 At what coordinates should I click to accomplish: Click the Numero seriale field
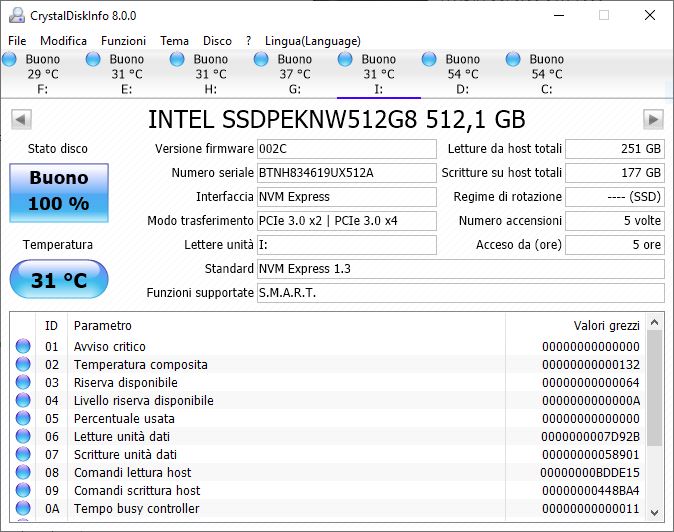(347, 173)
